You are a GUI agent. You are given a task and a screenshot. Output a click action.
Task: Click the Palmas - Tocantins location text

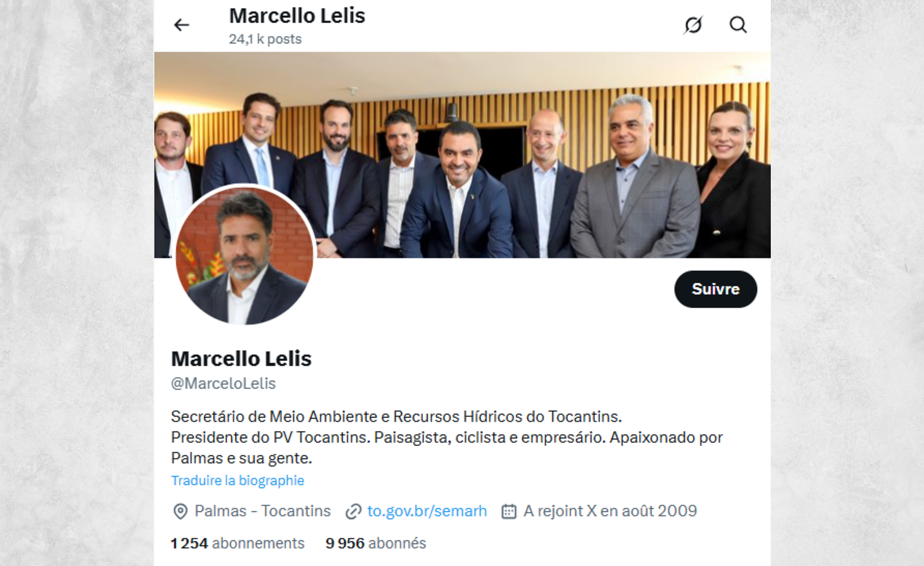pos(263,511)
